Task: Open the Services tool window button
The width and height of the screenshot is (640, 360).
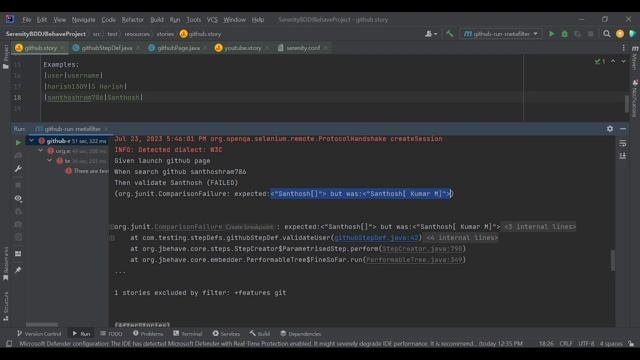Action: (x=226, y=334)
